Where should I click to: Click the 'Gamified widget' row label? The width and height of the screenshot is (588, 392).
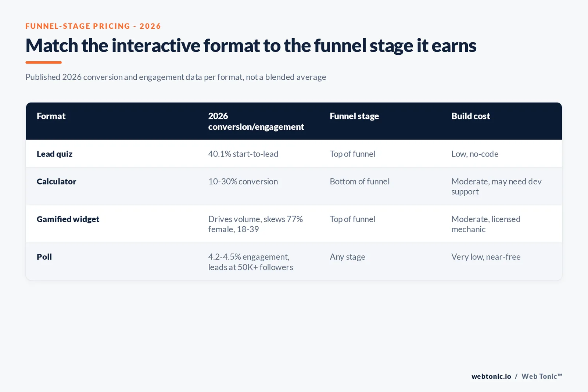tap(68, 219)
